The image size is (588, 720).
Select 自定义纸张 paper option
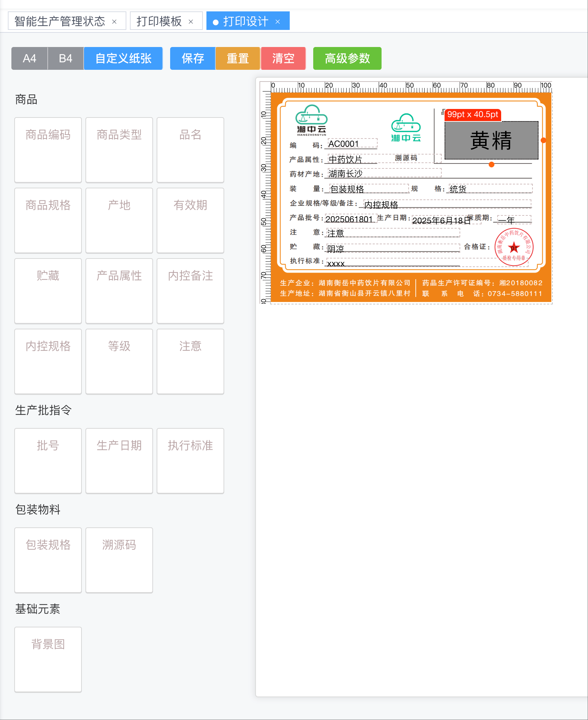pyautogui.click(x=123, y=58)
